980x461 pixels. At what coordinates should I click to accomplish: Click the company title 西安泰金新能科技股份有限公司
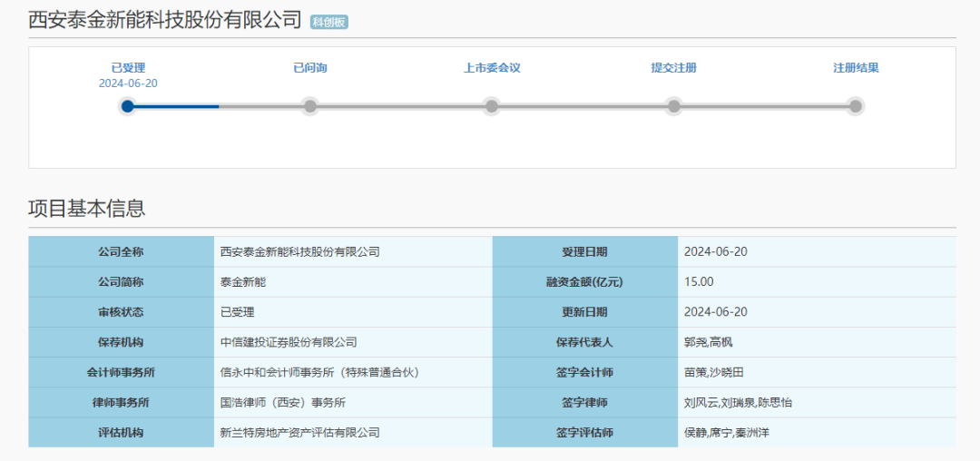click(x=164, y=20)
